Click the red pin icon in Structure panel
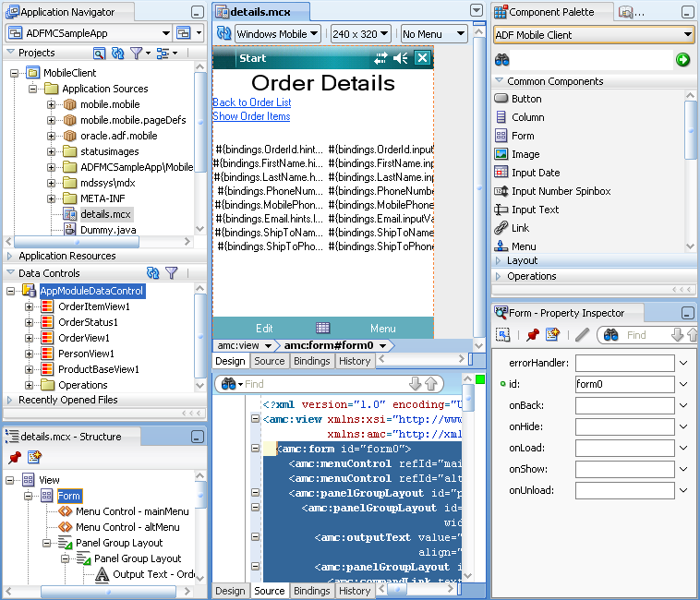 tap(15, 457)
